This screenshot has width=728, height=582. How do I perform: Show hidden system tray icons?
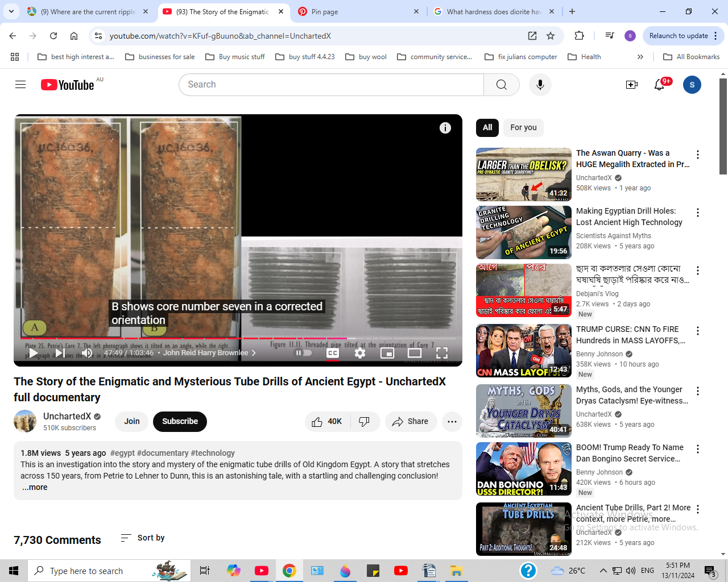tap(603, 571)
